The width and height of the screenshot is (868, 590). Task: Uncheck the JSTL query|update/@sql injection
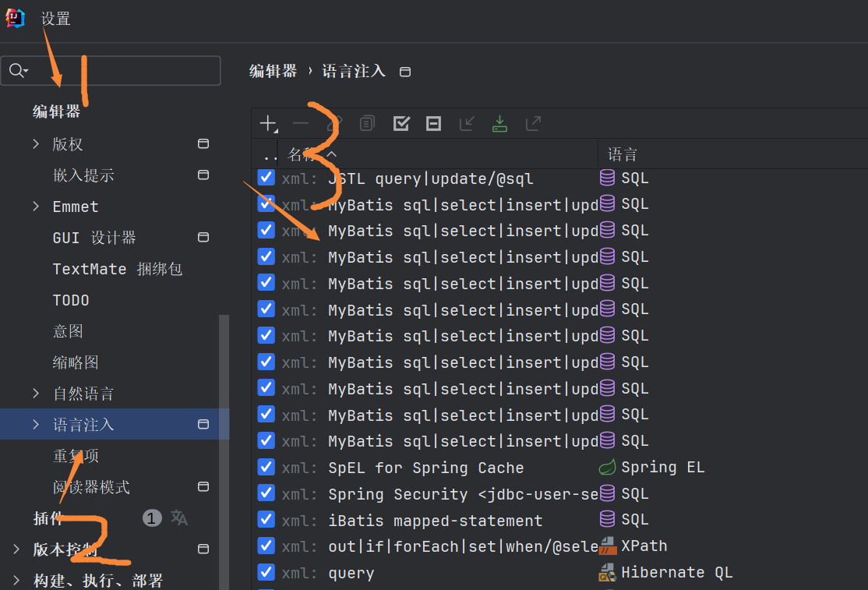tap(266, 178)
